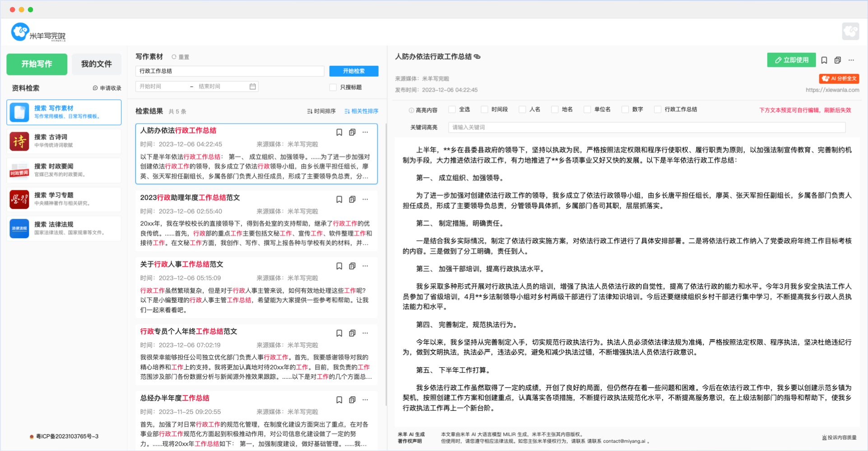Select 搜索 学习专题 in the sidebar
Screen dimensions: 868x451
coord(64,199)
